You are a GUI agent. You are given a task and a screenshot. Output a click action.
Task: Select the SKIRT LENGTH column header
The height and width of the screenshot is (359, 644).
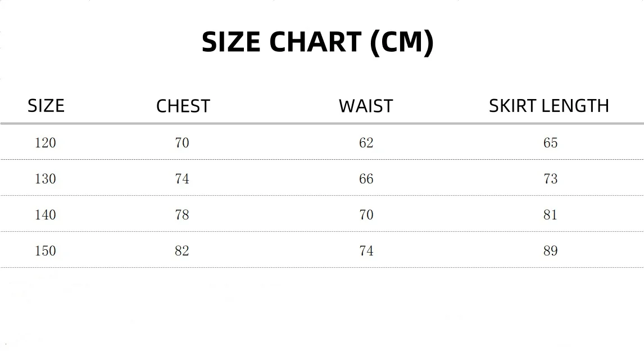(549, 106)
